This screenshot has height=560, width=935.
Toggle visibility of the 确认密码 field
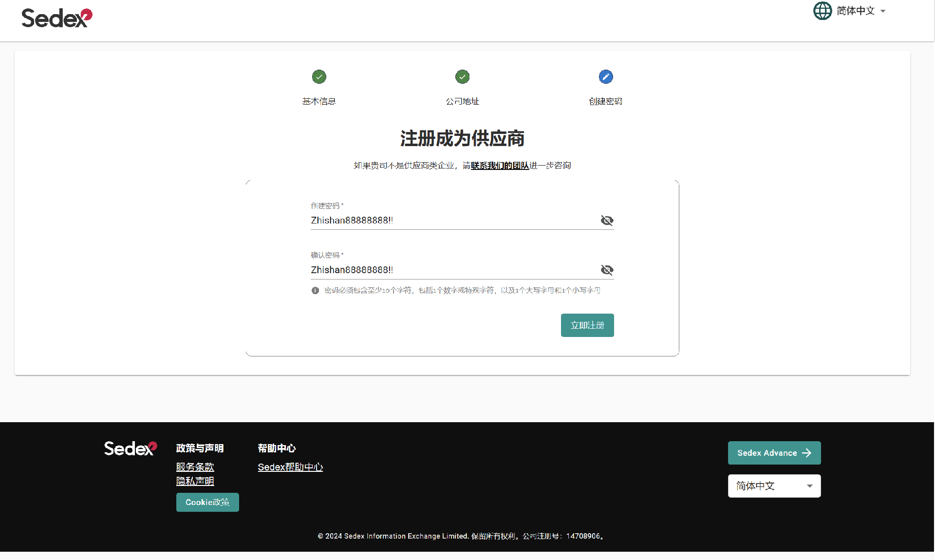pos(607,270)
